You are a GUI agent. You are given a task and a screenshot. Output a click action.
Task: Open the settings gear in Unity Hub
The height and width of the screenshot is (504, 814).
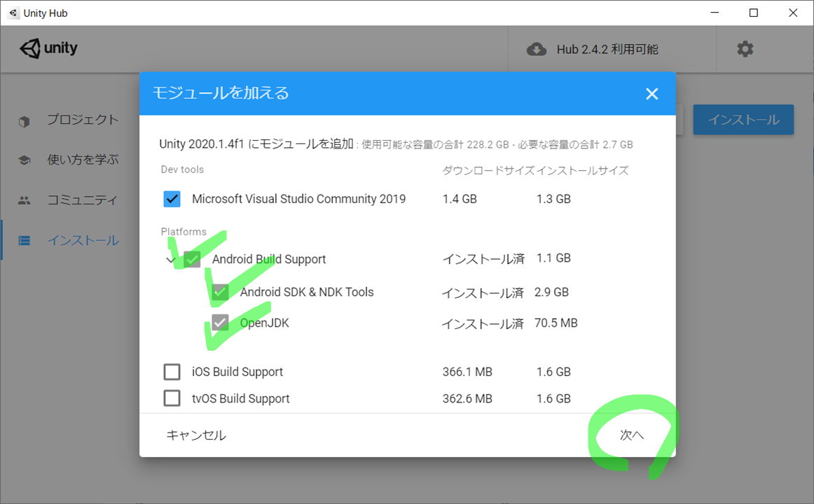(745, 49)
